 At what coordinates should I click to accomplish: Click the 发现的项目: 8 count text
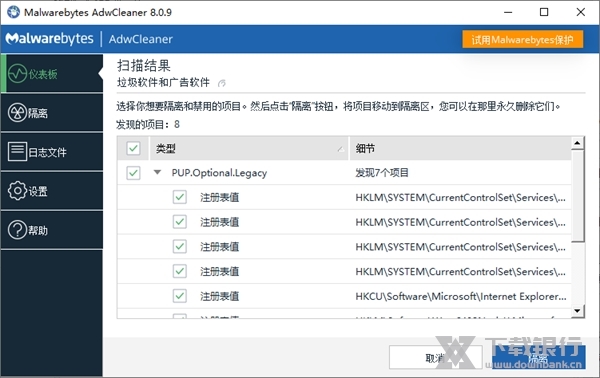tap(148, 124)
